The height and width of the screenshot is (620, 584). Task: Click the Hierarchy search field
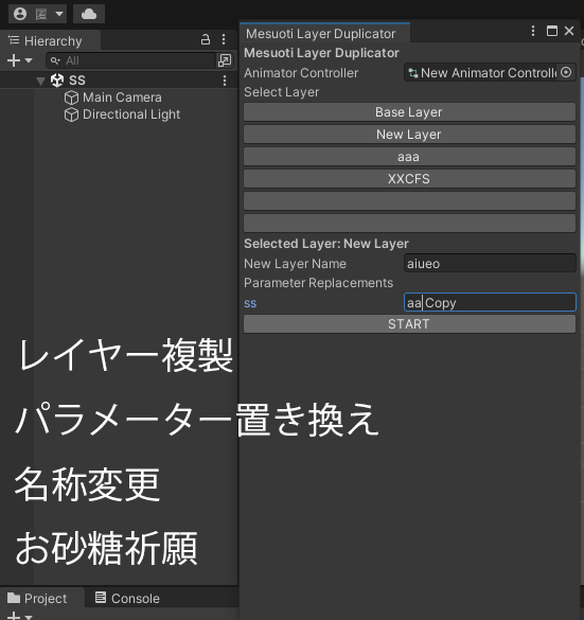[130, 61]
